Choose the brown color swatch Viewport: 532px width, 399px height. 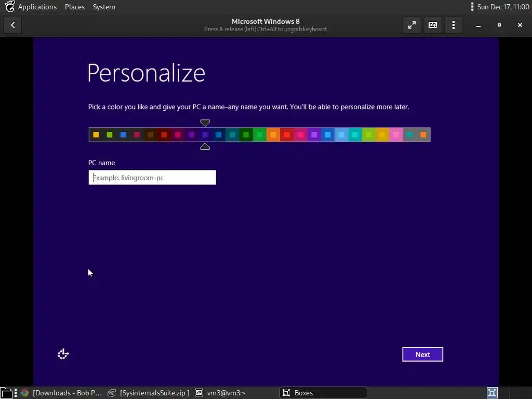tap(150, 135)
